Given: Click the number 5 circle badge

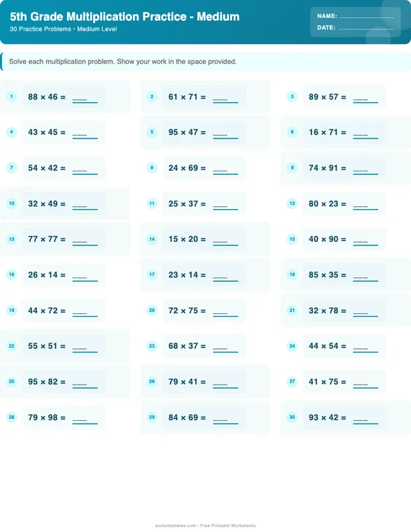Looking at the screenshot, I should [152, 132].
